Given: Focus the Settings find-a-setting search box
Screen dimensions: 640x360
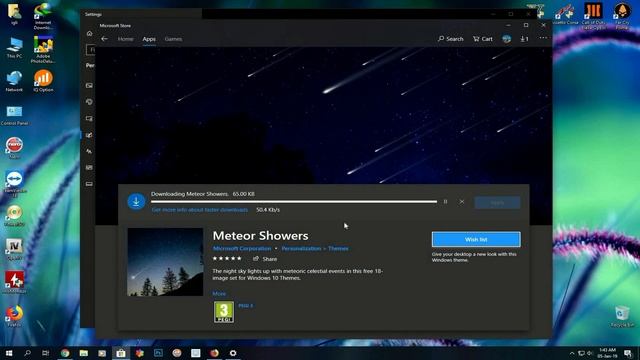Looking at the screenshot, I should click(x=91, y=50).
